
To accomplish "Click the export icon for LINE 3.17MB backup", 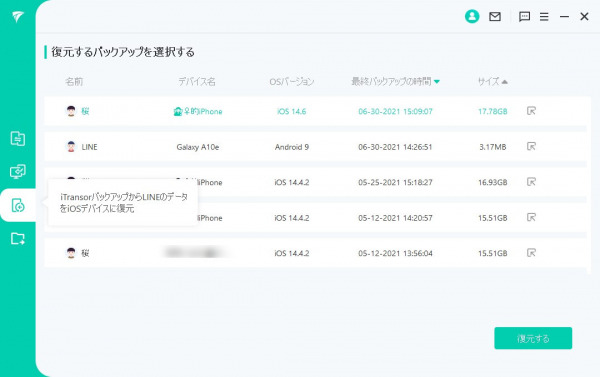I will click(x=531, y=147).
